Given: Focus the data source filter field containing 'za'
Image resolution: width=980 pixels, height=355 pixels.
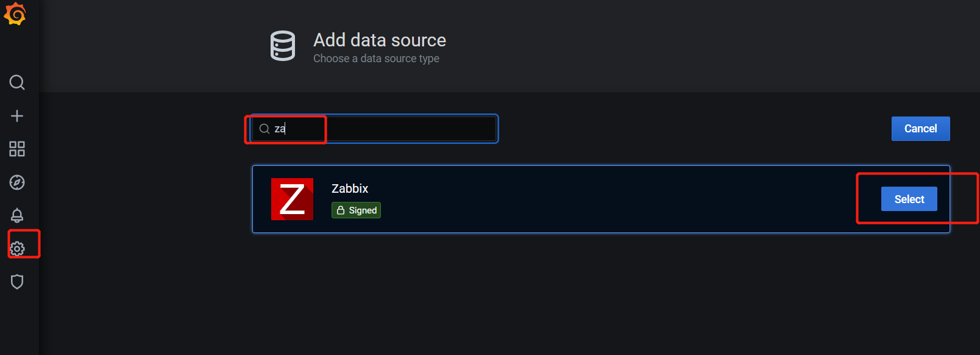Looking at the screenshot, I should pos(374,129).
